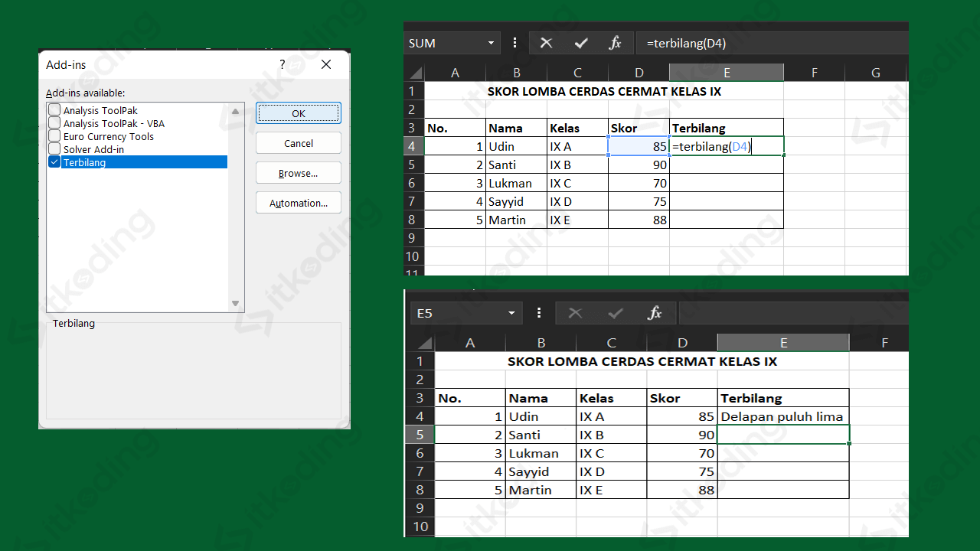
Task: Click 'Sayyid' name cell in bottom spreadsheet
Action: (541, 471)
